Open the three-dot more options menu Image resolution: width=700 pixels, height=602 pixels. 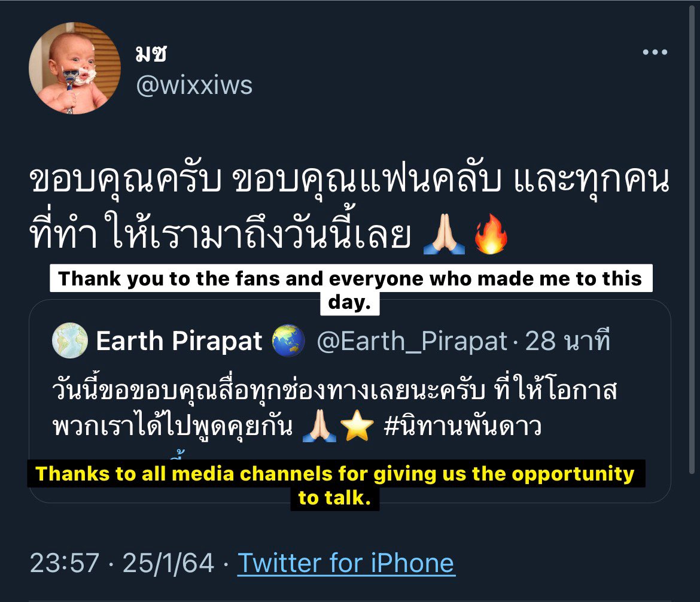tap(655, 52)
